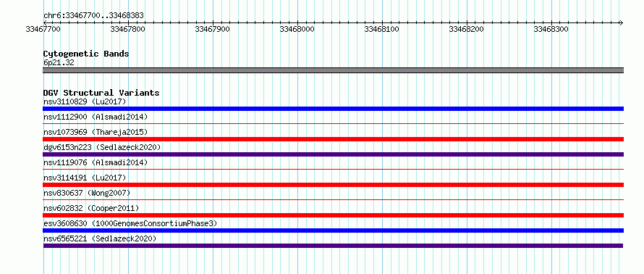Click ruler position 33468200

[x=466, y=29]
